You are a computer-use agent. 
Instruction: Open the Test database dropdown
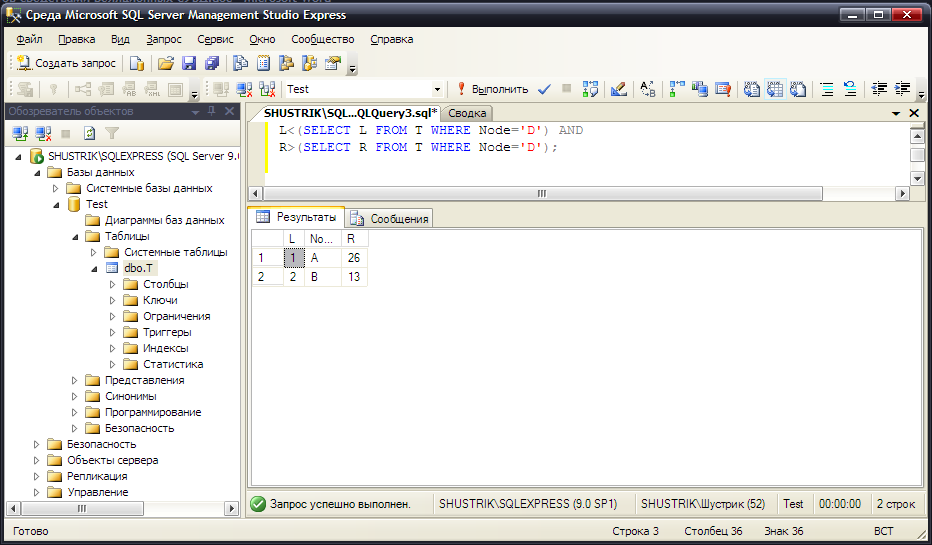(437, 89)
